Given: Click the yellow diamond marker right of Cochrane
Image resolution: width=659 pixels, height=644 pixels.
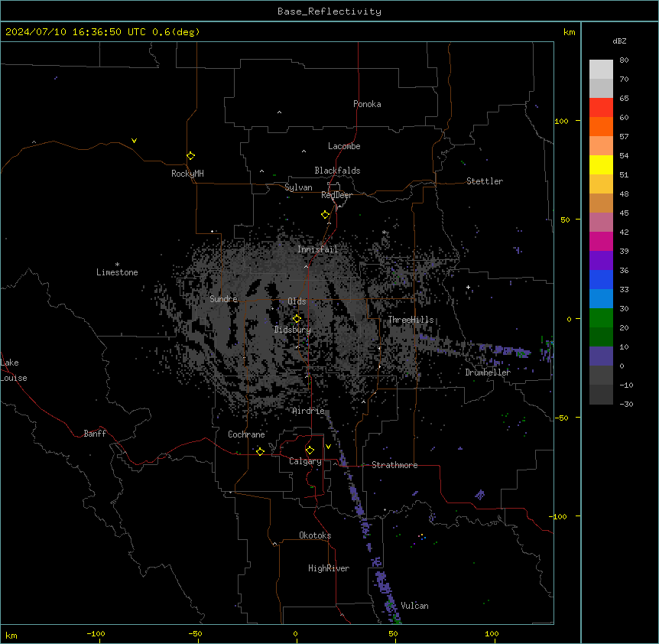Looking at the screenshot, I should pos(260,451).
